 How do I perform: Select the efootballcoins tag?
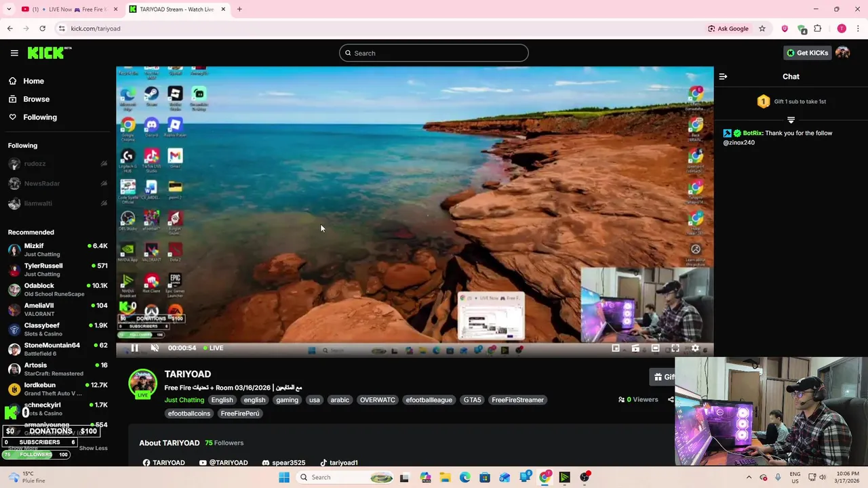(189, 413)
